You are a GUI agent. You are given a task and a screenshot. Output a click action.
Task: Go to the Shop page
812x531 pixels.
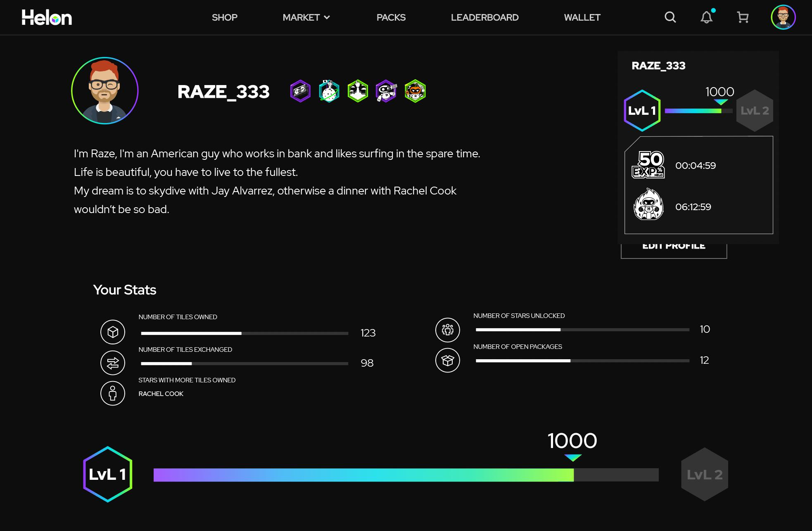click(224, 17)
